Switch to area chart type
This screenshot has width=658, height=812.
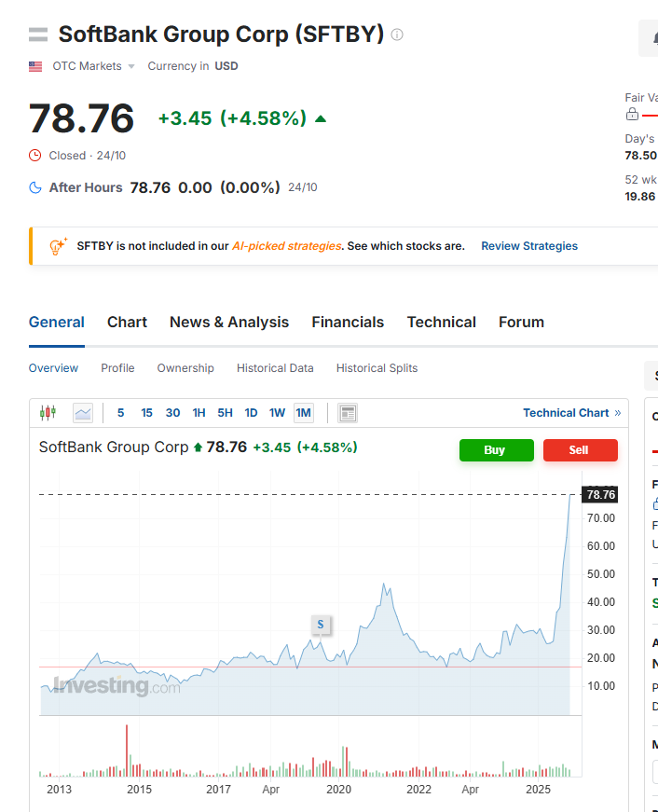[x=83, y=413]
